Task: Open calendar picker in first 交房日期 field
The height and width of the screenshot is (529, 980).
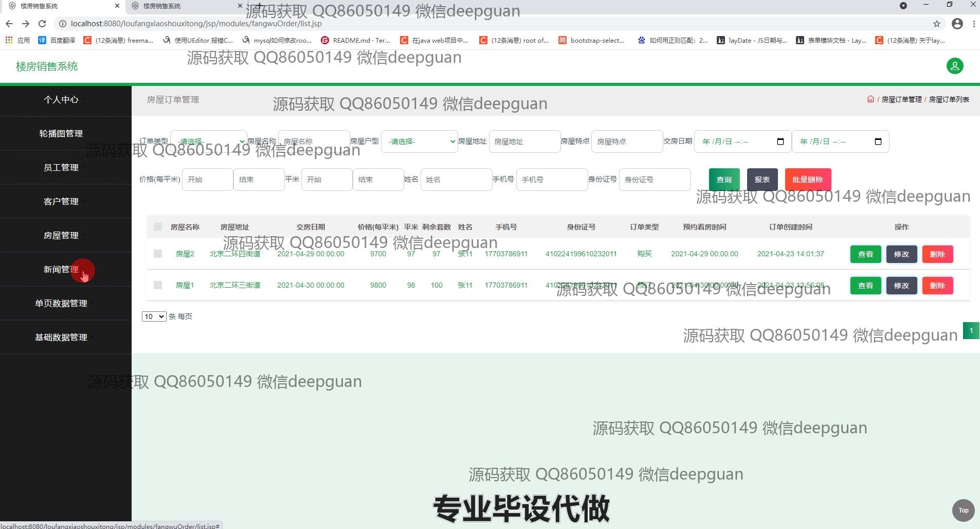Action: [x=780, y=142]
